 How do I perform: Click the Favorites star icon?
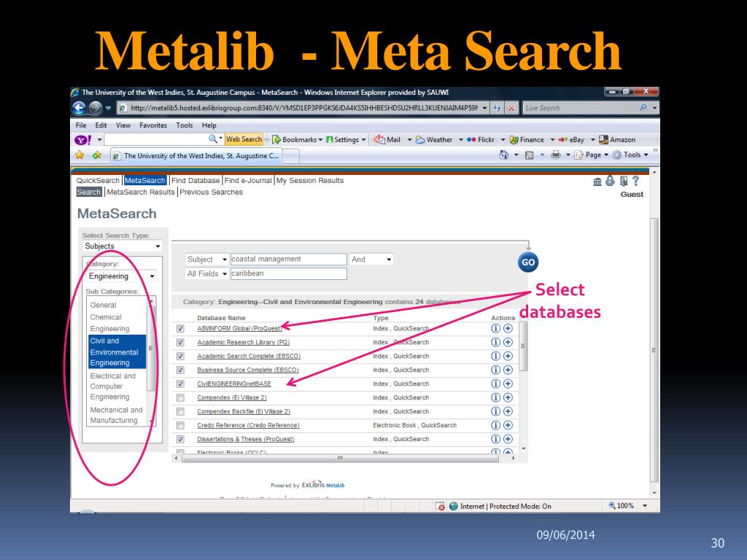[80, 155]
